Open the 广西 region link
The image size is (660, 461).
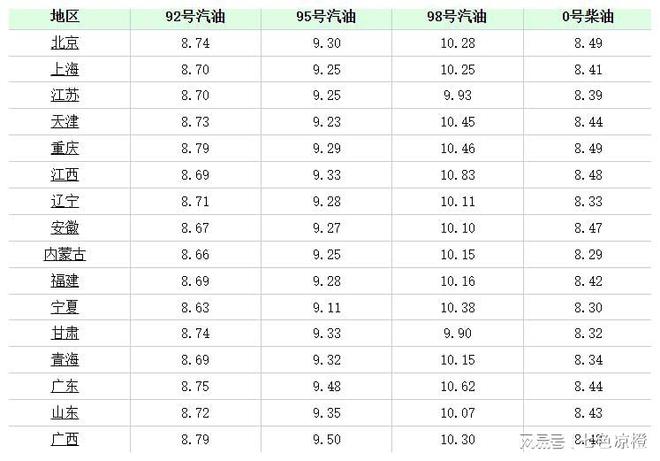click(65, 439)
